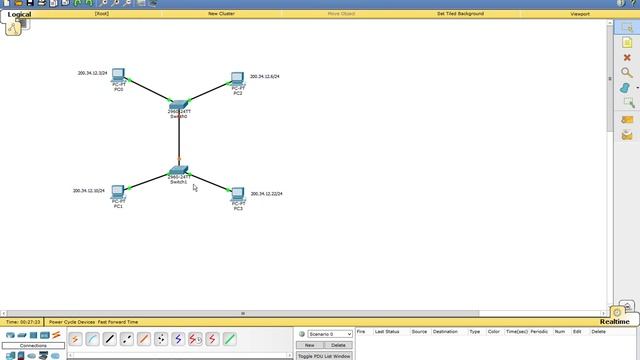Select Switch1 device on the canvas
This screenshot has width=640, height=360.
(x=179, y=171)
